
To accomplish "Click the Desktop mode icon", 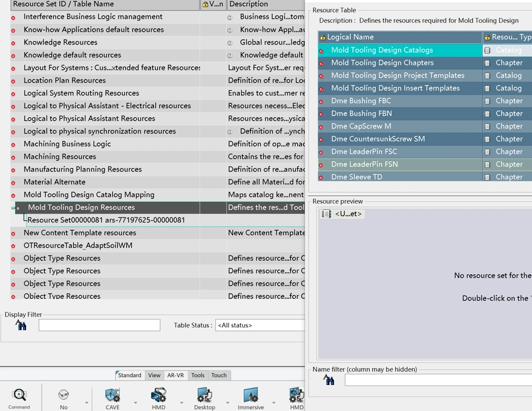I will (x=204, y=395).
